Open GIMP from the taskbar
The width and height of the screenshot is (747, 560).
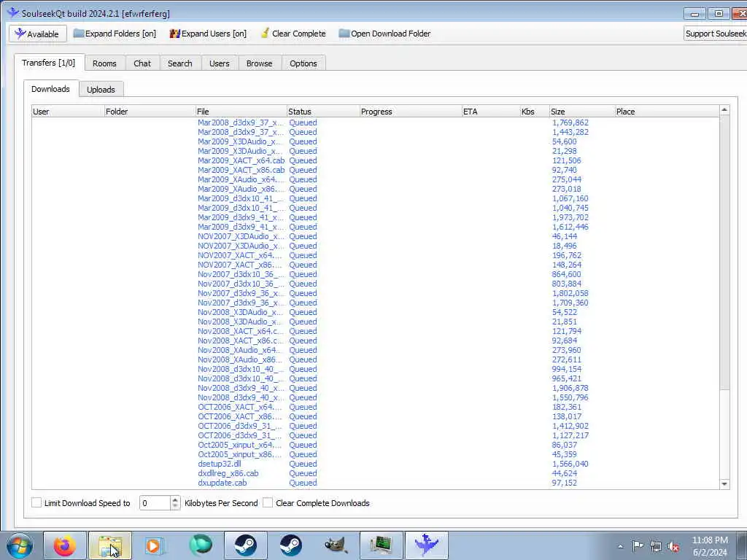click(x=336, y=545)
